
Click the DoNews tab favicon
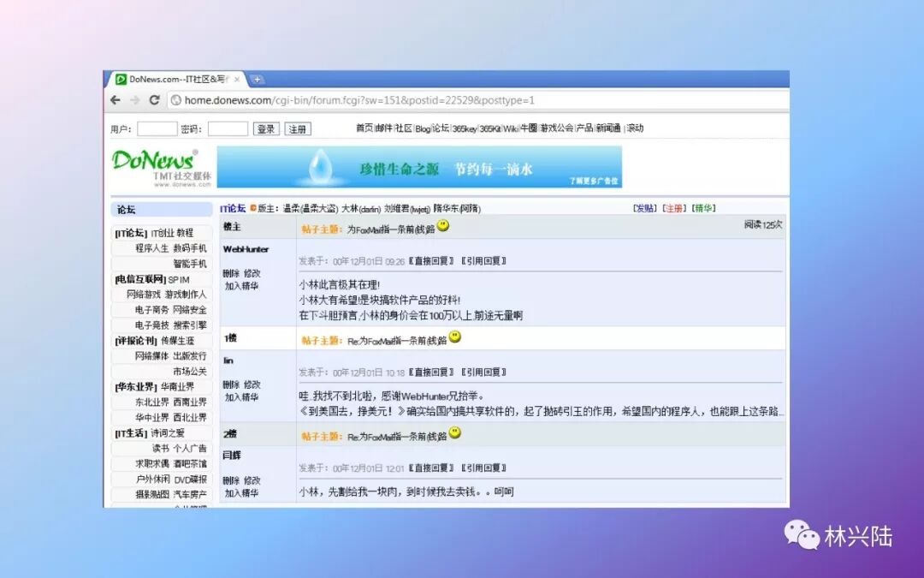[x=121, y=79]
